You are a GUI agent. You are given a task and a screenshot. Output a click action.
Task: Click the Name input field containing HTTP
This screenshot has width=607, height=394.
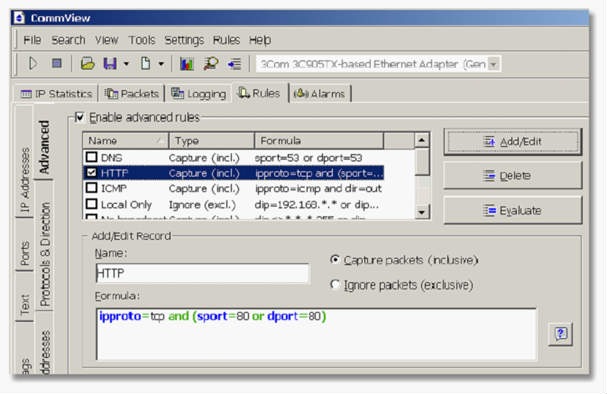pyautogui.click(x=202, y=273)
